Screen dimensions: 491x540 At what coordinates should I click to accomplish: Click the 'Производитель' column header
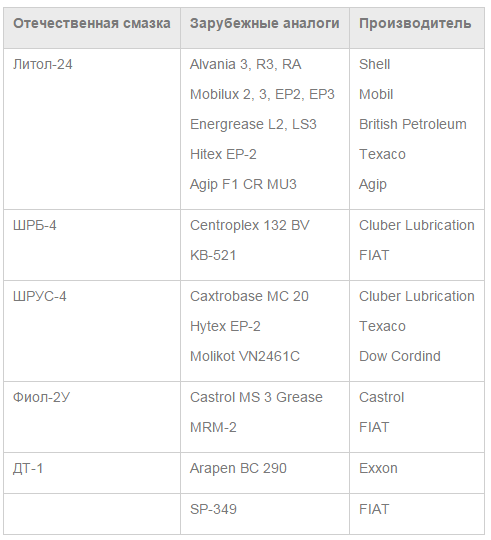tap(415, 24)
